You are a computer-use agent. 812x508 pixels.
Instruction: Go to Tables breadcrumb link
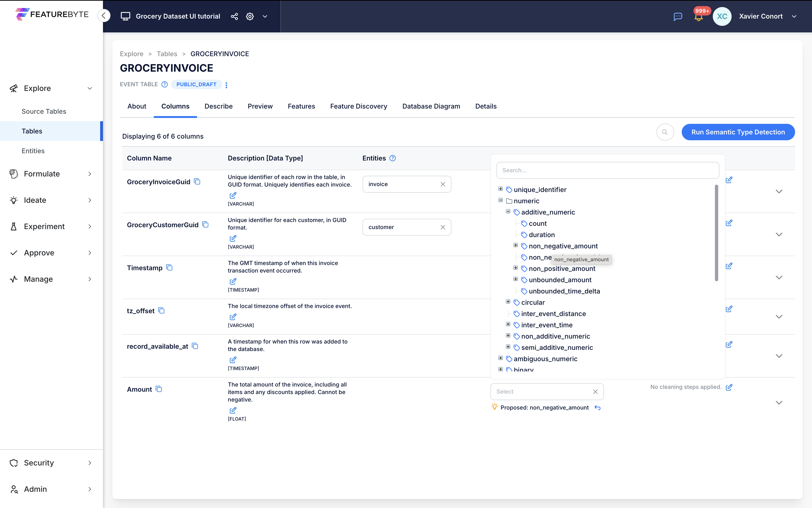click(167, 54)
